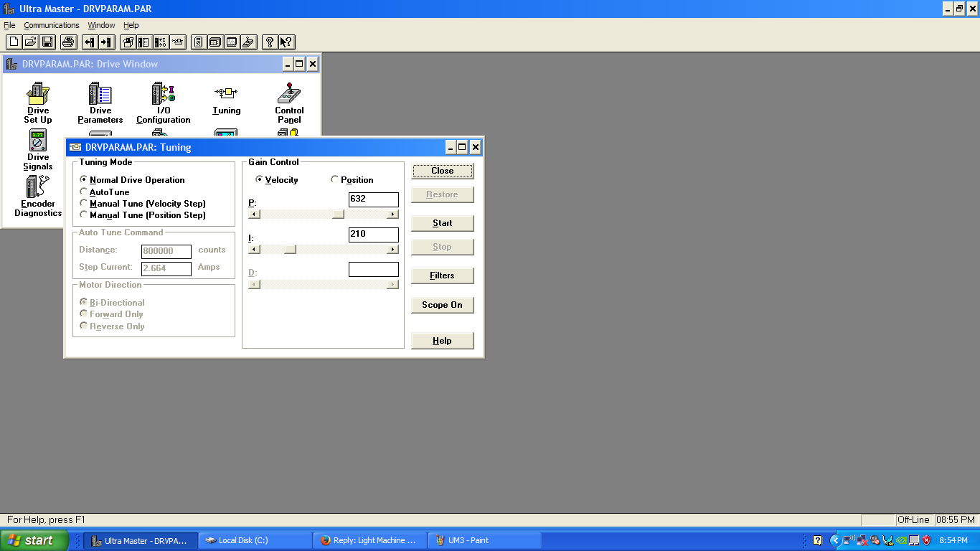Click the Drive Signals meter toolbar icon
Image resolution: width=980 pixels, height=551 pixels.
click(199, 42)
